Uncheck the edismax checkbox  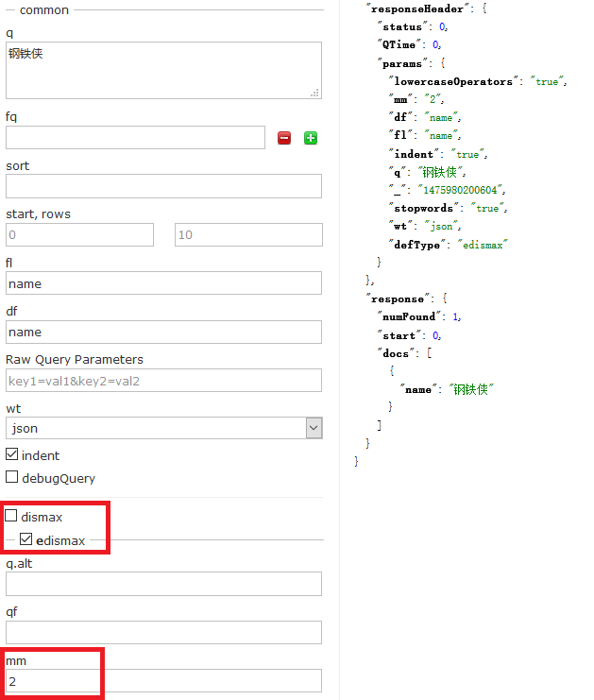click(25, 539)
